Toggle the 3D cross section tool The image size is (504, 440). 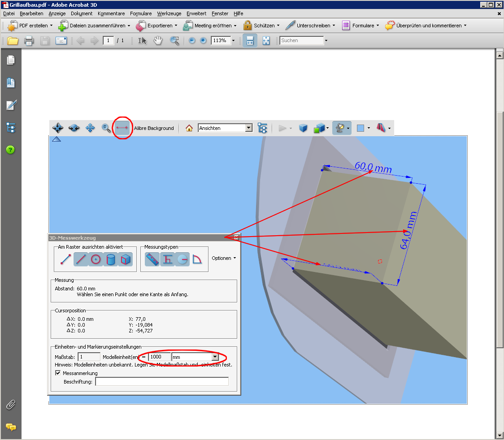click(x=381, y=128)
